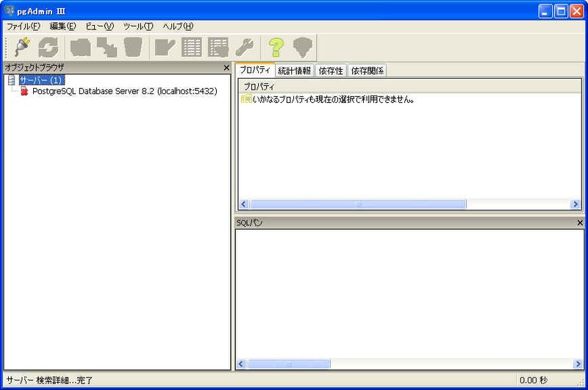Select PostgreSQL Database Server 8.2 (localhost:5432)
Image resolution: width=588 pixels, height=390 pixels.
pyautogui.click(x=125, y=91)
